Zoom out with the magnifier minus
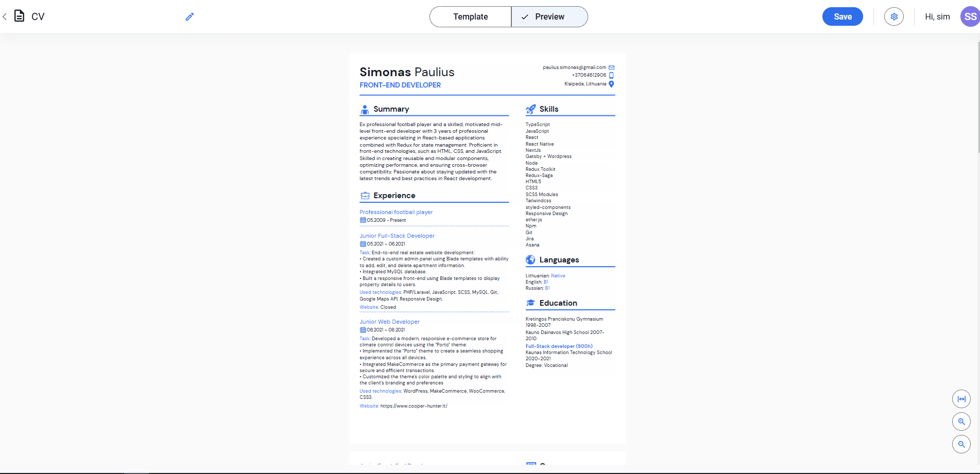Screen dimensions: 980x474 (x=961, y=444)
